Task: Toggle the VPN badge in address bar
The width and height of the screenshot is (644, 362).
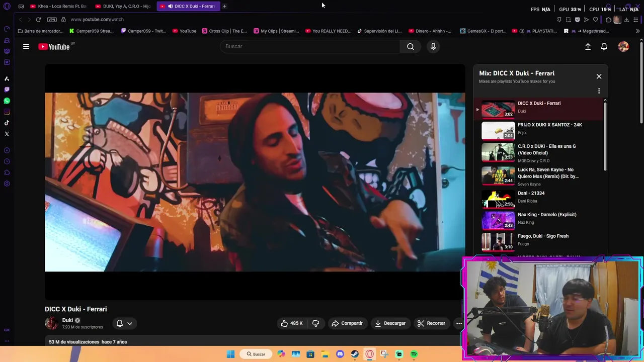Action: [x=52, y=20]
